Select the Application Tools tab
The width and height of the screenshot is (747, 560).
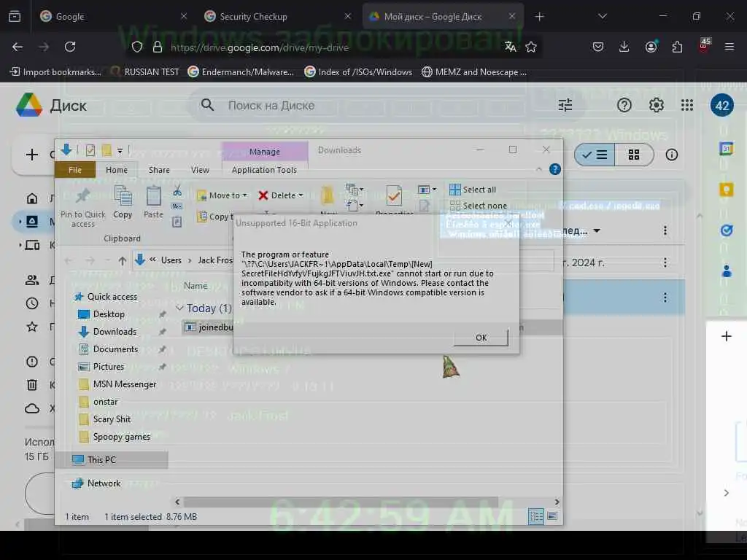click(264, 170)
